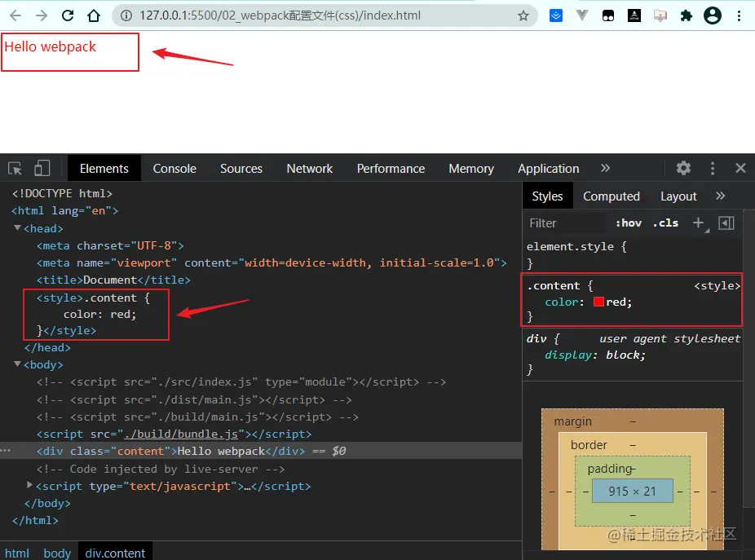Toggle :hov element state panel
The height and width of the screenshot is (560, 755).
(629, 223)
